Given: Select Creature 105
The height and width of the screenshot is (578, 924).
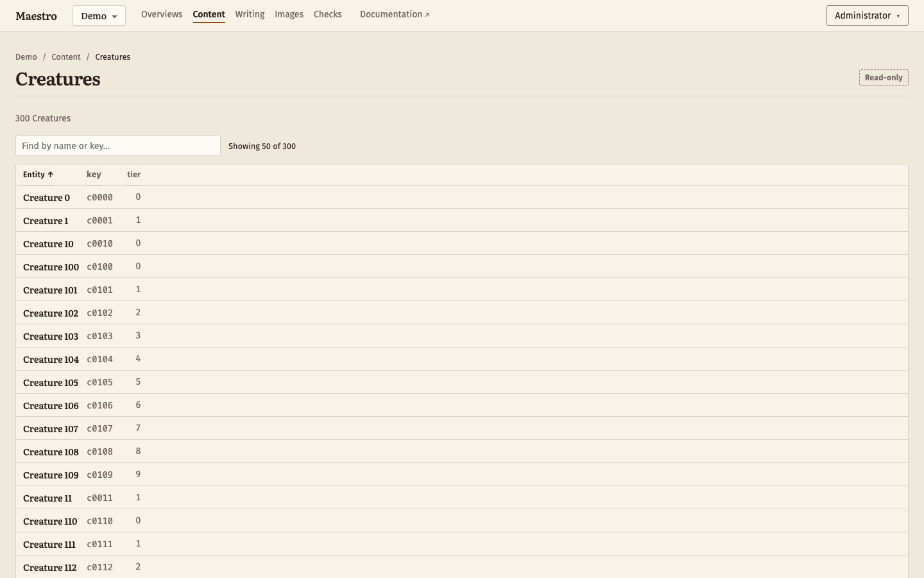Looking at the screenshot, I should [51, 383].
